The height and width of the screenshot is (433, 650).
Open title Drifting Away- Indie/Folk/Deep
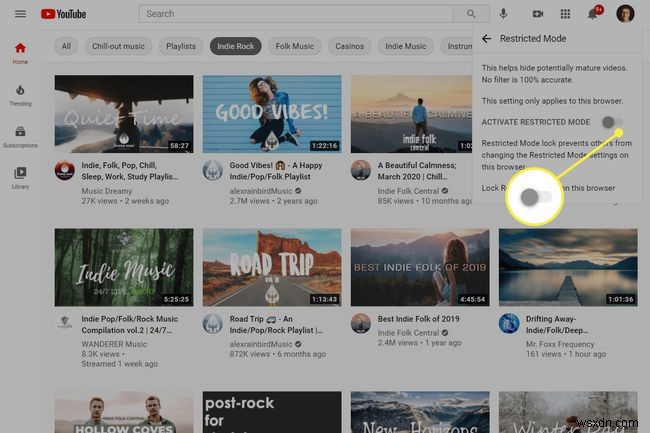(x=557, y=324)
